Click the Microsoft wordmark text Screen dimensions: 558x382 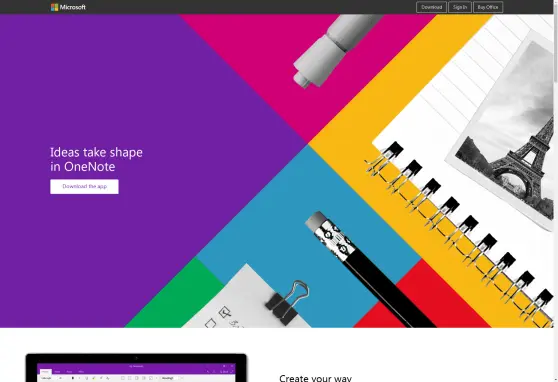pos(73,7)
